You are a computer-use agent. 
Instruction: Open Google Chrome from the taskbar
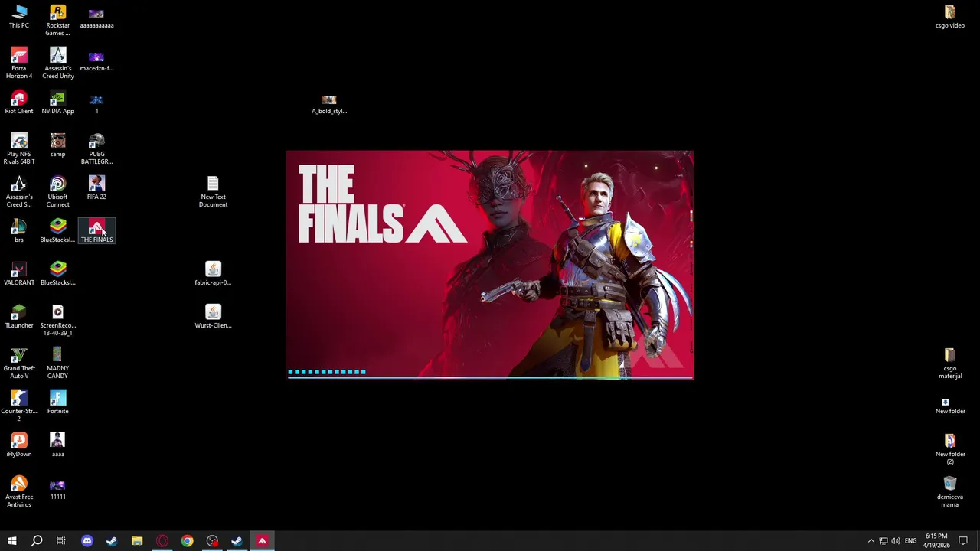click(x=188, y=541)
